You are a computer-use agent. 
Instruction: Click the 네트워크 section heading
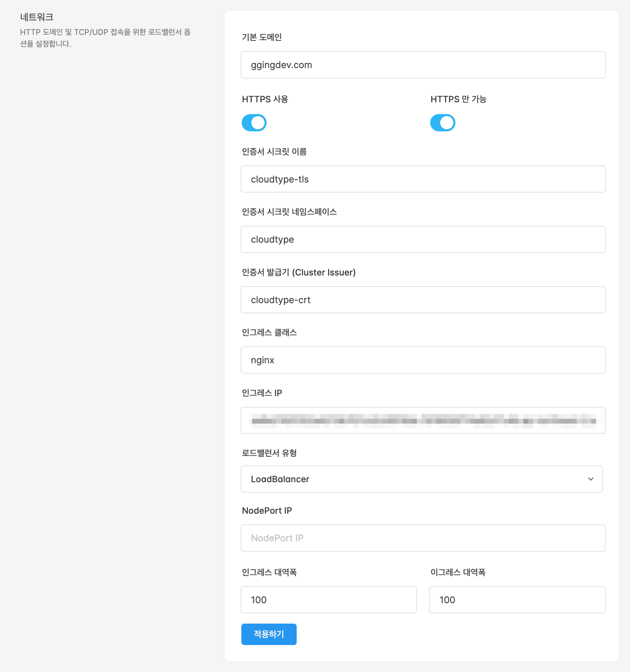[x=37, y=17]
